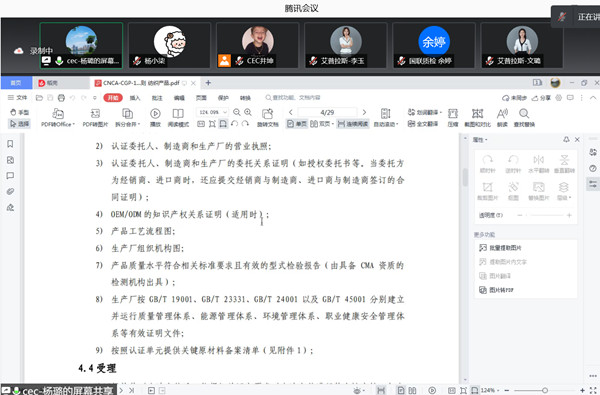Open the 压缩 compress tool
600x395 pixels.
(x=453, y=118)
